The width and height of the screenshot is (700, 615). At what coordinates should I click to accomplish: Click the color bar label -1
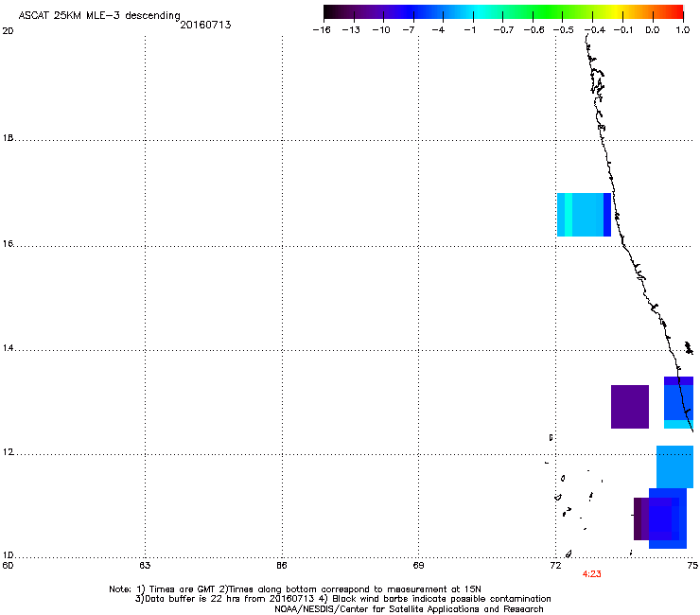pos(469,30)
